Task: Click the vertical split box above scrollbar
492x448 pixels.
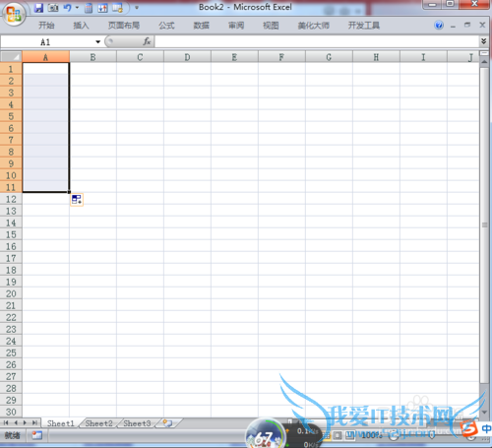Action: point(484,53)
